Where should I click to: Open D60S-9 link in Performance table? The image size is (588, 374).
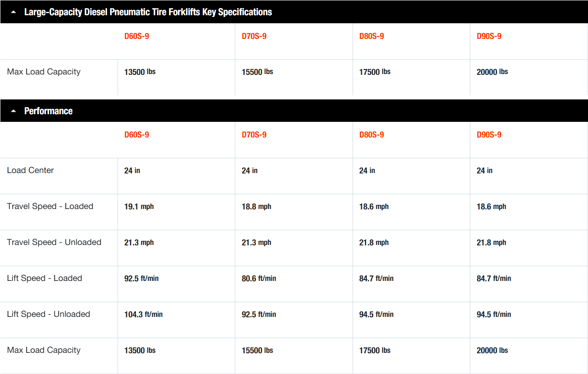[136, 135]
